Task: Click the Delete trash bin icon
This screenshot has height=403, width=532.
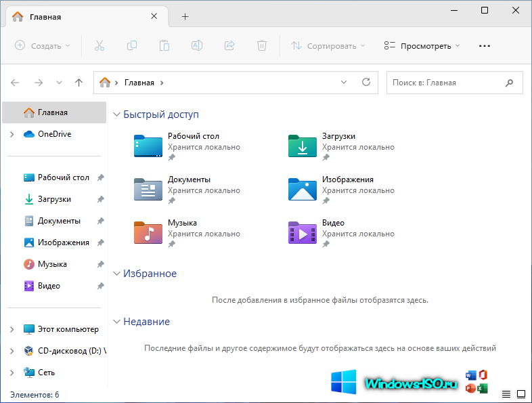Action: coord(262,45)
